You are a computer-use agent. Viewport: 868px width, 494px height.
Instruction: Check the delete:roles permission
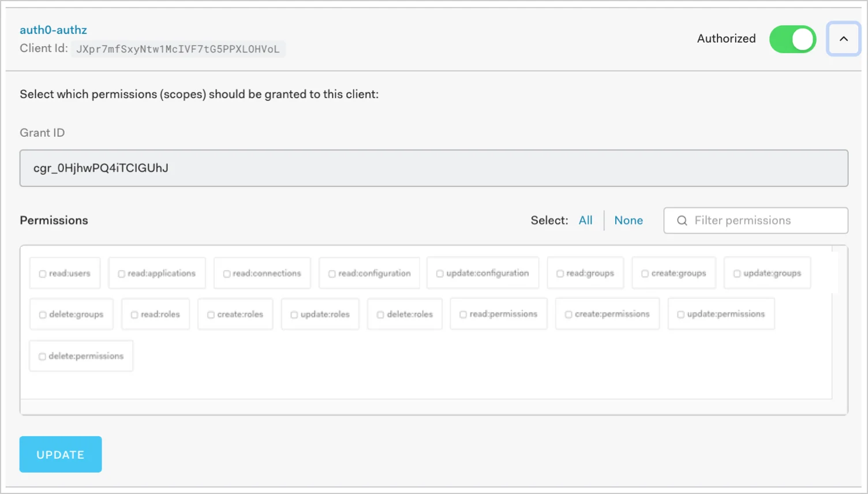pyautogui.click(x=380, y=315)
